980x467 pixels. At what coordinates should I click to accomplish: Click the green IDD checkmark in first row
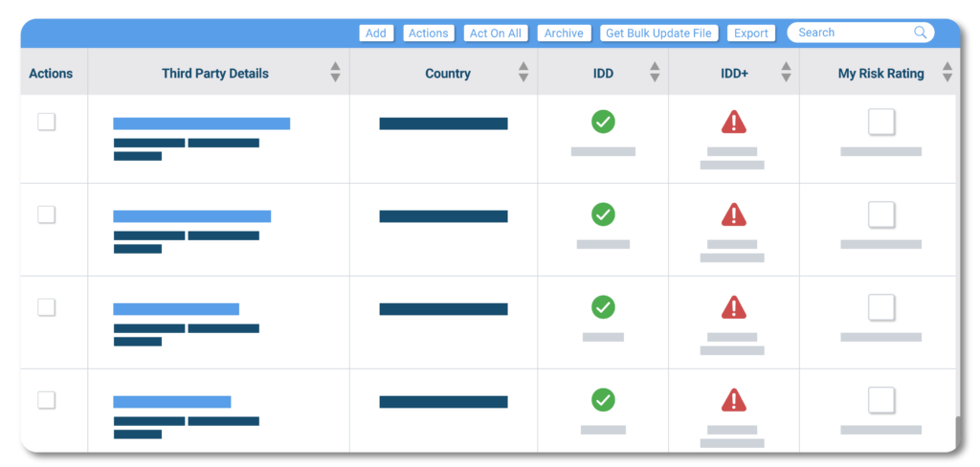point(603,122)
